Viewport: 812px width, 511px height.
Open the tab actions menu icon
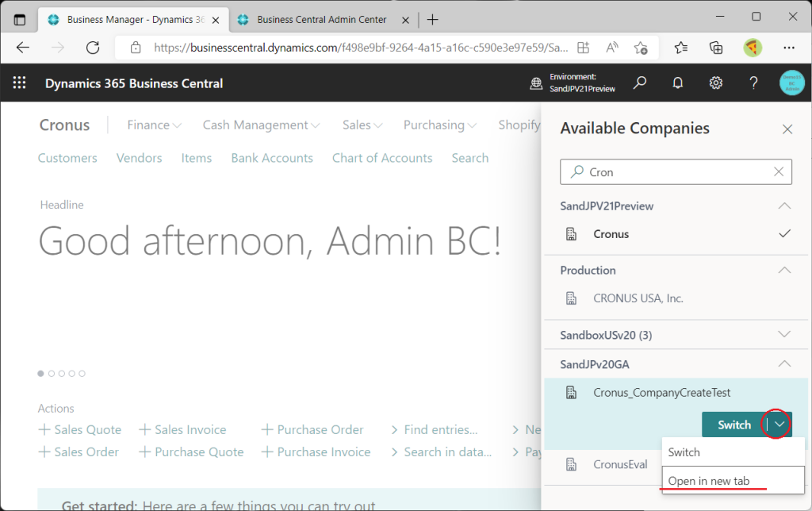tap(20, 20)
